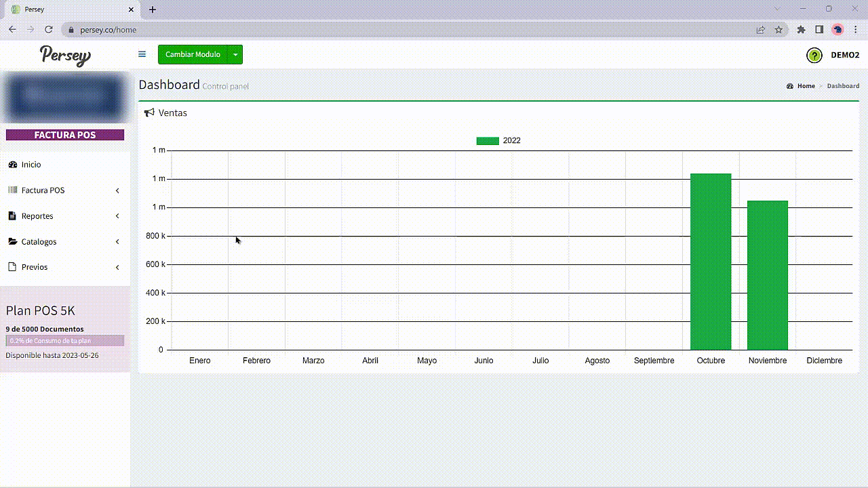Open the Cambiar Modulo dropdown arrow
This screenshot has width=868, height=488.
point(235,55)
